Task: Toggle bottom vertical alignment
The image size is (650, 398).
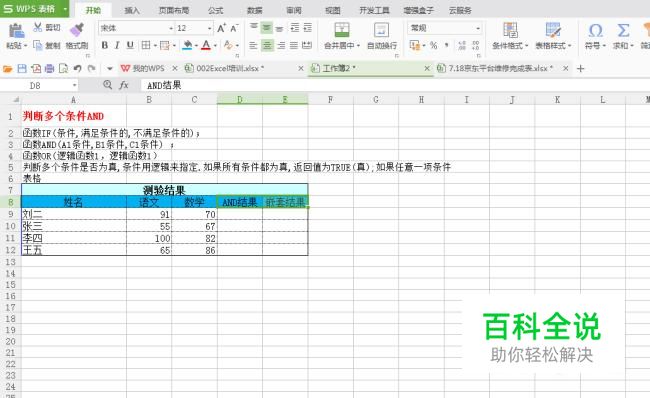Action: point(280,28)
